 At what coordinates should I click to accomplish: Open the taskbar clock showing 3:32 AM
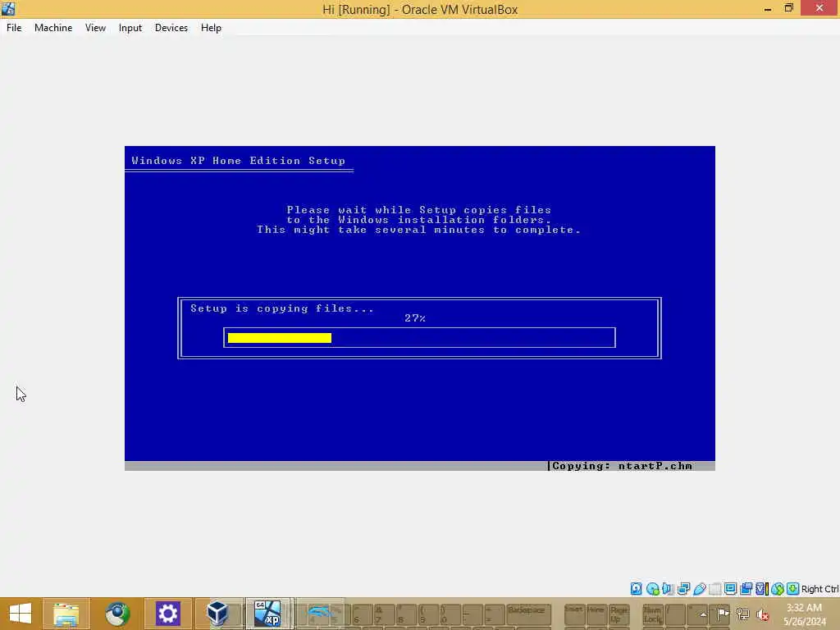click(804, 614)
